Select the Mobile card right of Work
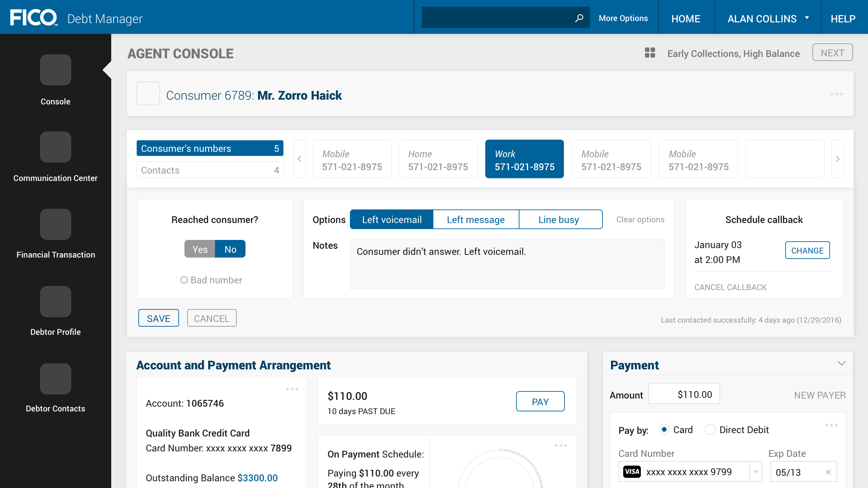Screen dimensions: 868x488 pos(611,159)
